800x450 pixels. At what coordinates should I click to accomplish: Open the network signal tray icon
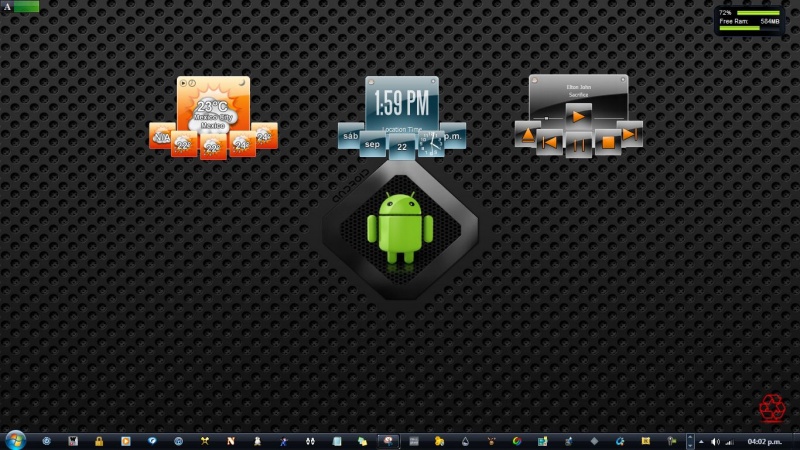pos(730,442)
